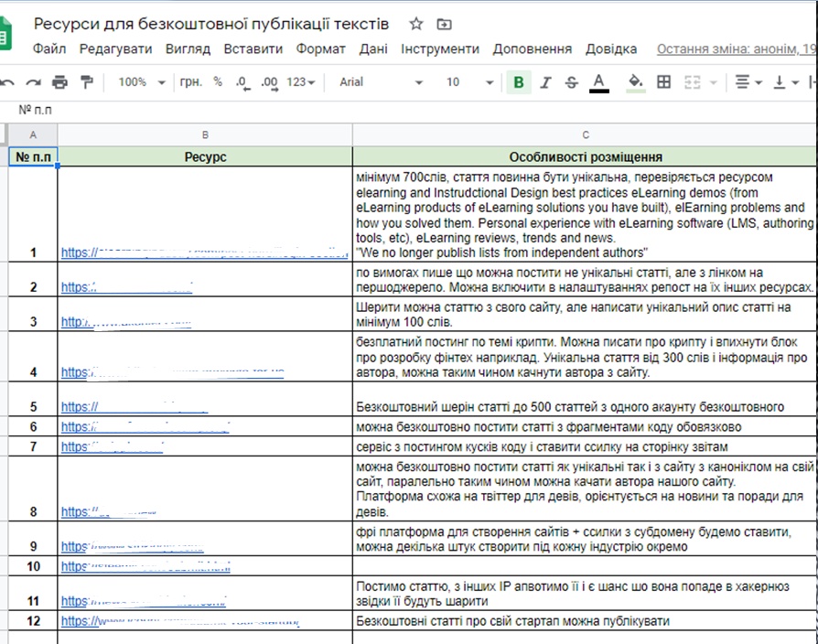Open the resource link in row 8
This screenshot has width=818, height=644.
(109, 512)
